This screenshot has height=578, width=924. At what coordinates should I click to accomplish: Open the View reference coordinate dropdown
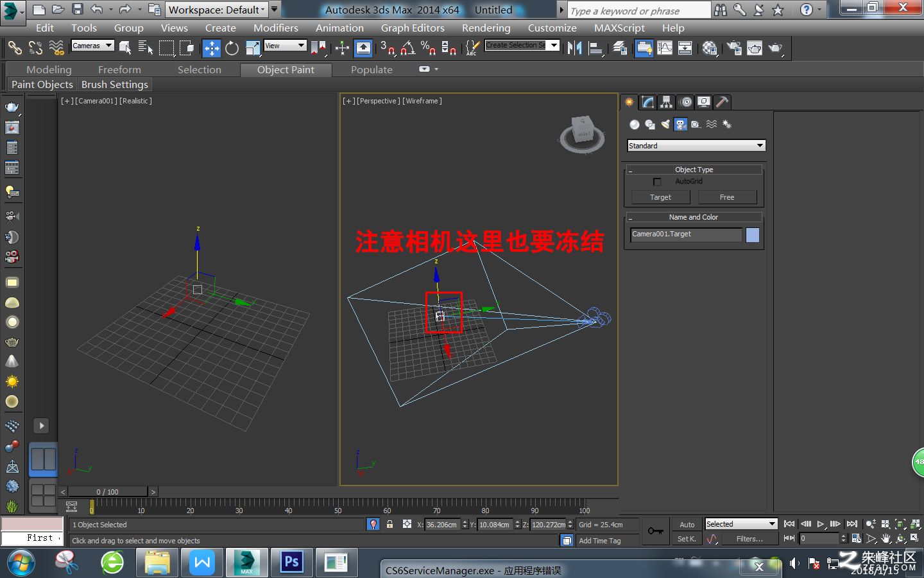(x=285, y=46)
